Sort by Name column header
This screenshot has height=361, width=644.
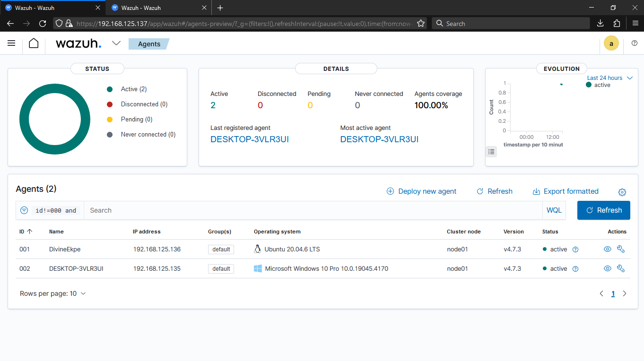(x=56, y=232)
